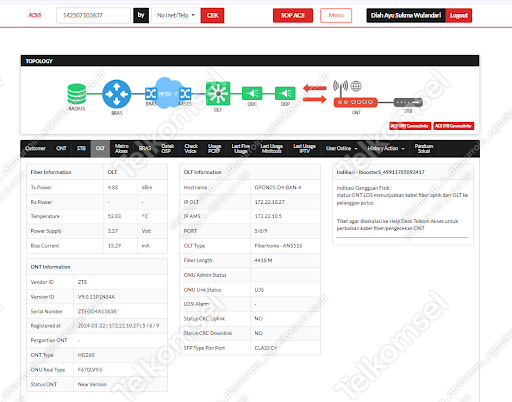The image size is (512, 402).
Task: Click the Metro-E cloud icon
Action: [x=168, y=93]
